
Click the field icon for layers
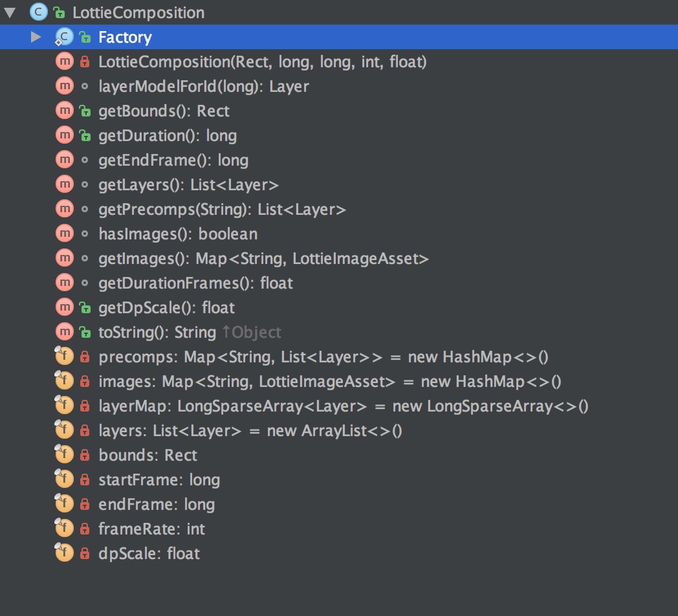click(x=64, y=430)
